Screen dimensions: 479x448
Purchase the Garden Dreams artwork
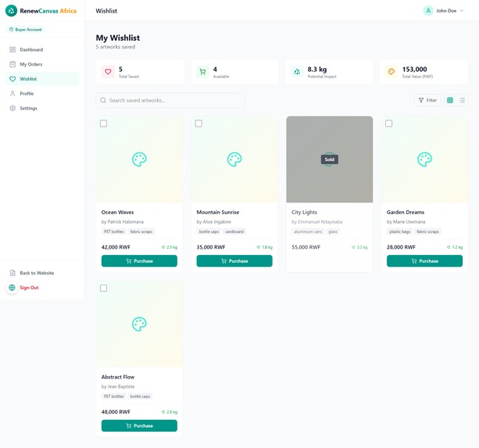point(424,261)
